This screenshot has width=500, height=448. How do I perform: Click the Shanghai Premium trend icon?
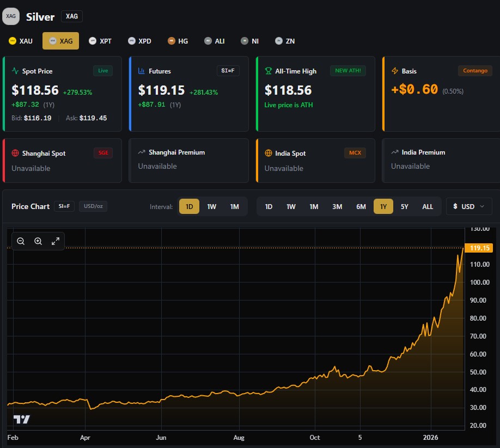coord(142,152)
